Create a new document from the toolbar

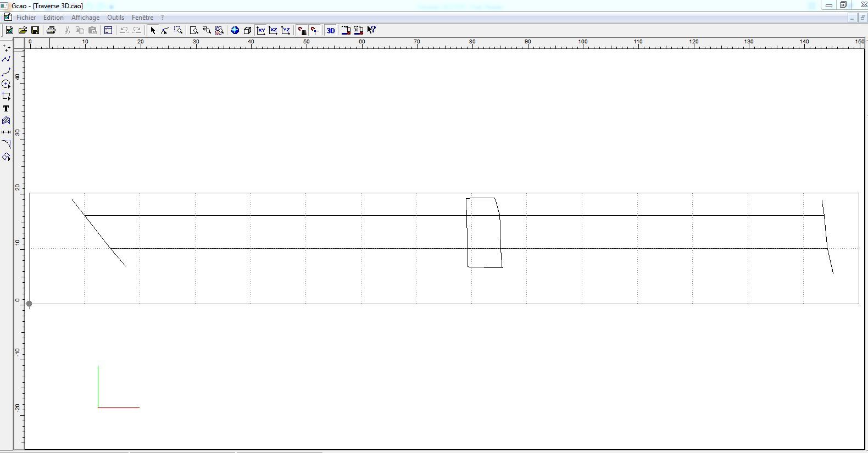(x=9, y=30)
